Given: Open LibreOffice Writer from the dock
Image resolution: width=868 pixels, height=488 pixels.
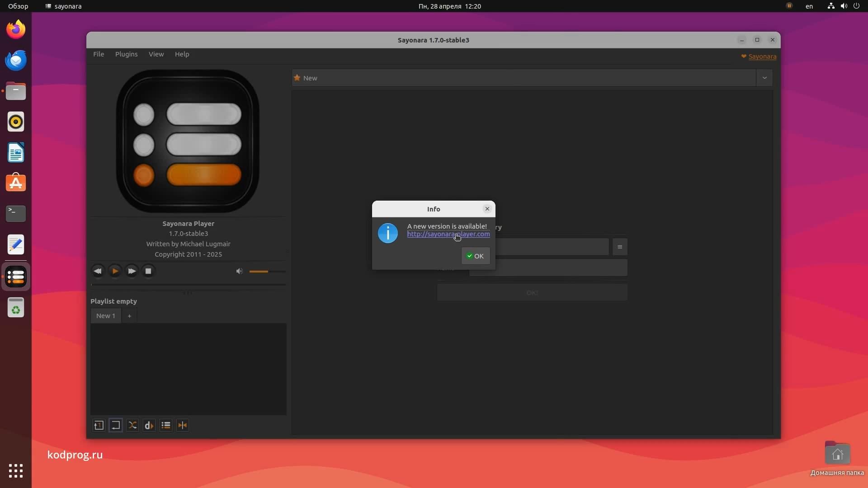Looking at the screenshot, I should tap(16, 153).
